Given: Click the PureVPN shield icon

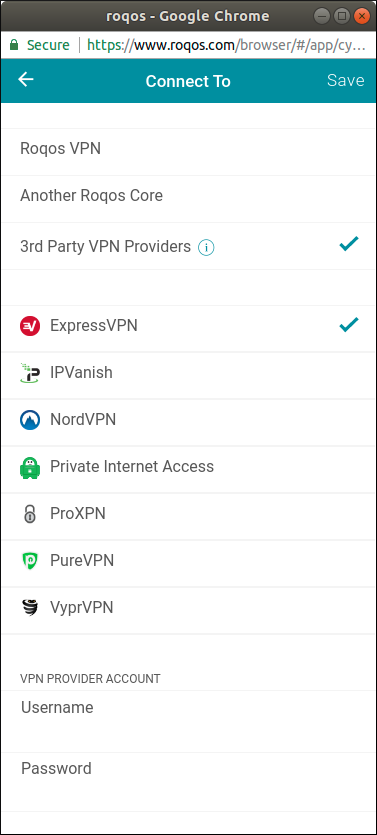Looking at the screenshot, I should (30, 561).
